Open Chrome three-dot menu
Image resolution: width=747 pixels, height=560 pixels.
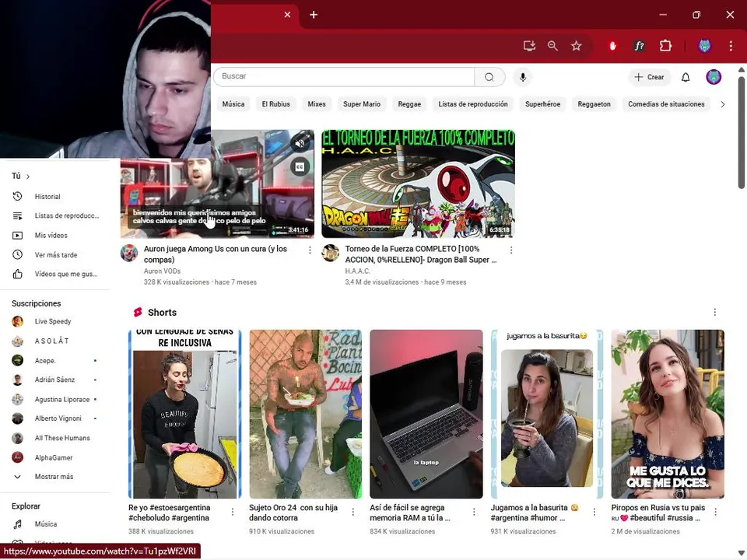click(731, 46)
